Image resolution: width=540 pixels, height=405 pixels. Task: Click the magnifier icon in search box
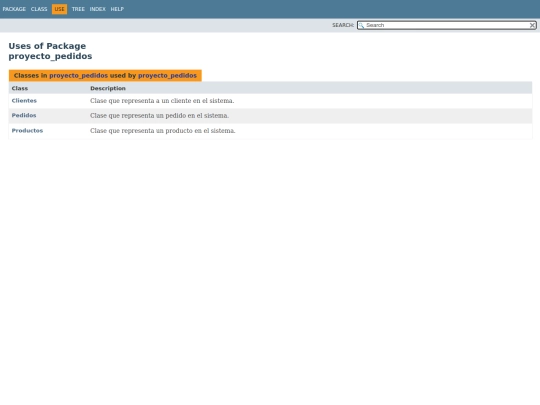tap(361, 25)
